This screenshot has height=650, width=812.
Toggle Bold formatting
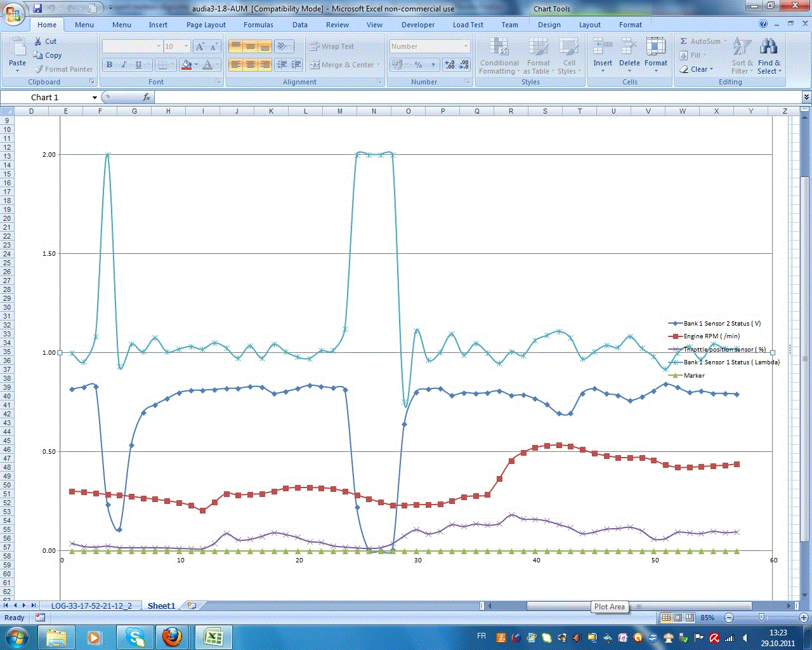coord(109,65)
